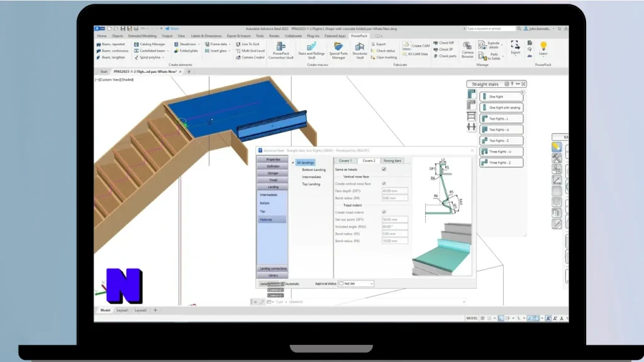Open the Structures Vault
Screen dimensions: 644x362
click(x=360, y=51)
